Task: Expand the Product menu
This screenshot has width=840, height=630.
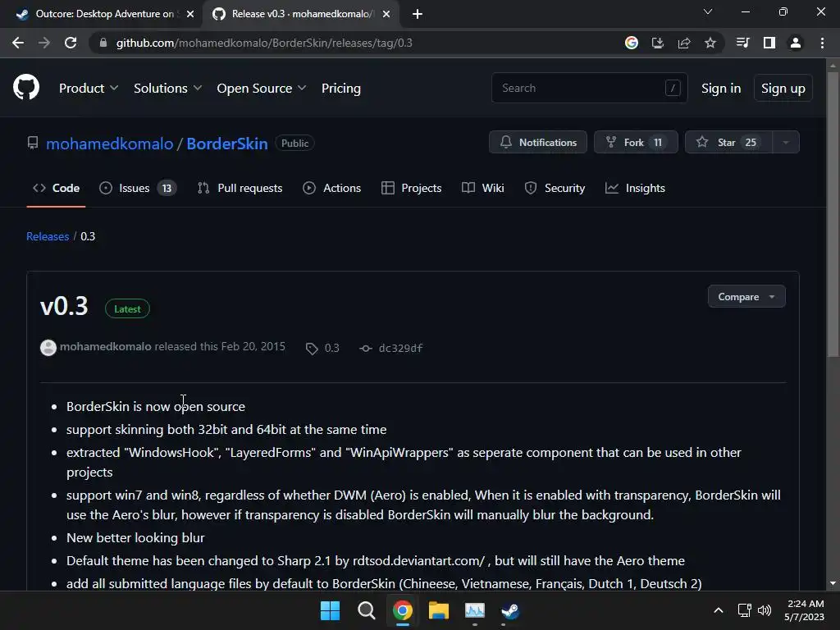Action: 89,89
